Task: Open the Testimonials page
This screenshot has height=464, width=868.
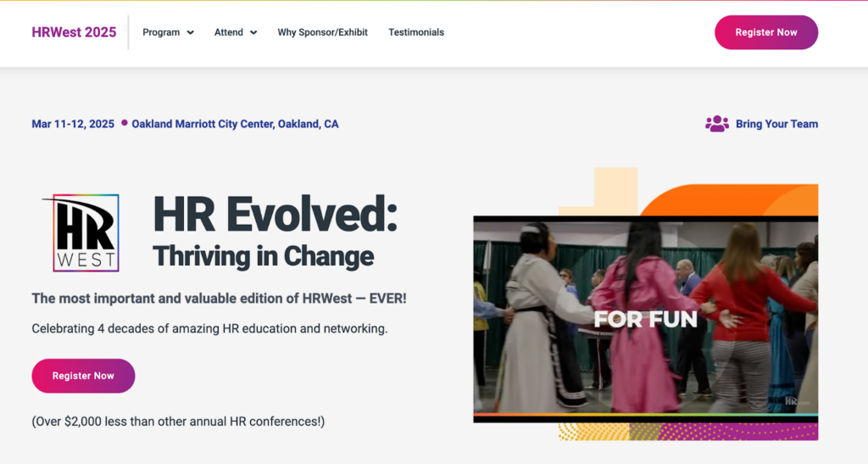Action: pyautogui.click(x=416, y=32)
